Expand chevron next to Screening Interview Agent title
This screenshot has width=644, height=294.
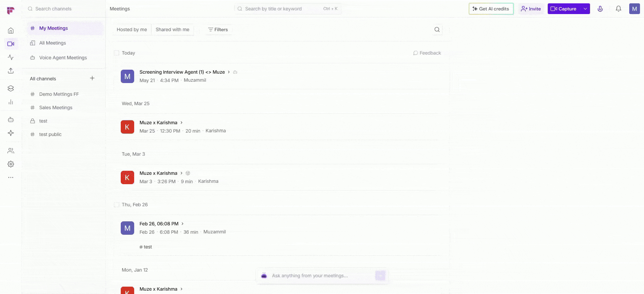(x=229, y=72)
